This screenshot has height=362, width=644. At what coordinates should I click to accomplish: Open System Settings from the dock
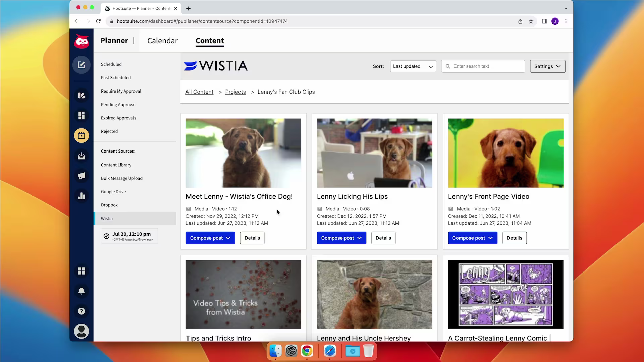[291, 351]
